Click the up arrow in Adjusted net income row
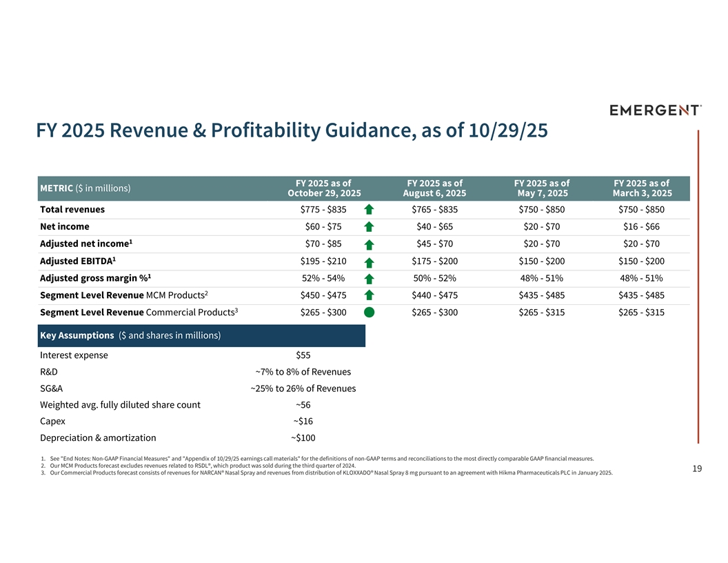This screenshot has width=728, height=563. point(369,244)
